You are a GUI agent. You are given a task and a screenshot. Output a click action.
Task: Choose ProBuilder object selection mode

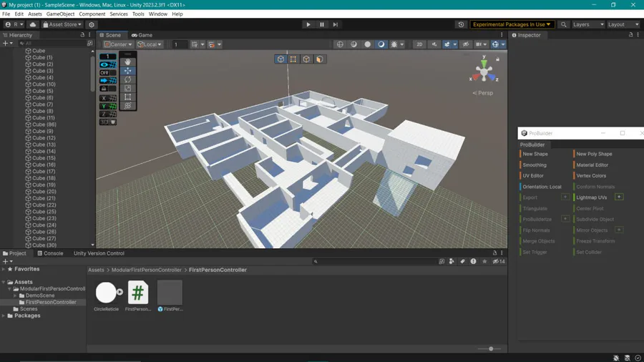[x=280, y=59]
